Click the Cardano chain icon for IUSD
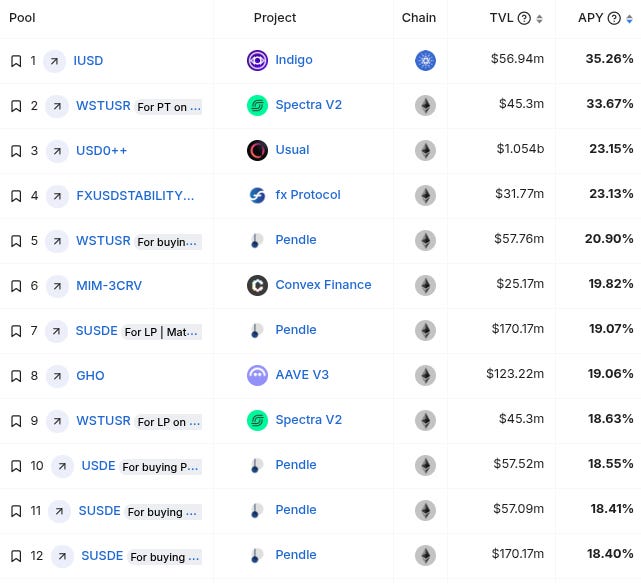This screenshot has height=584, width=641. (426, 60)
